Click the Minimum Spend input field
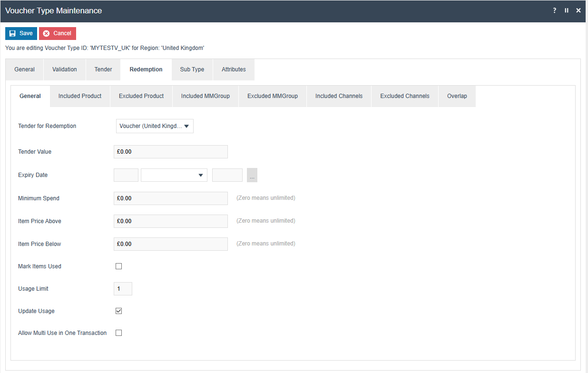The height and width of the screenshot is (373, 588). 171,198
